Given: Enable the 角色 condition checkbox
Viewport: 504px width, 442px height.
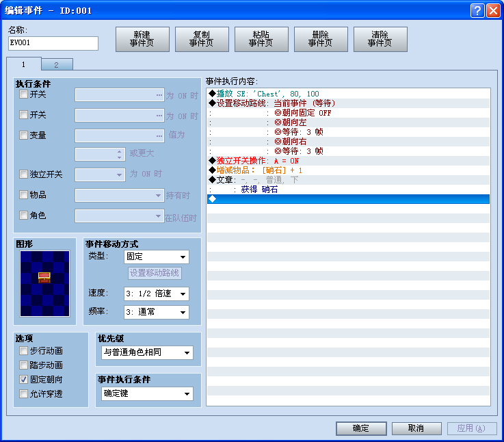Looking at the screenshot, I should pyautogui.click(x=23, y=216).
